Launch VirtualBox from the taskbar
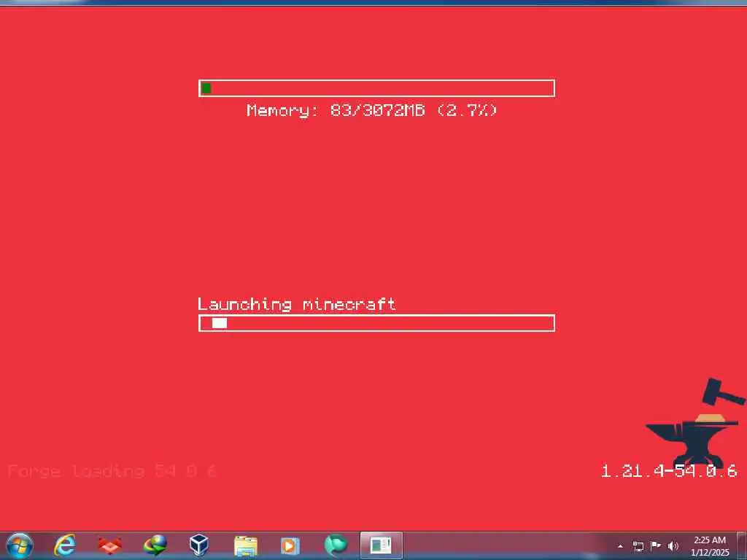 click(199, 545)
